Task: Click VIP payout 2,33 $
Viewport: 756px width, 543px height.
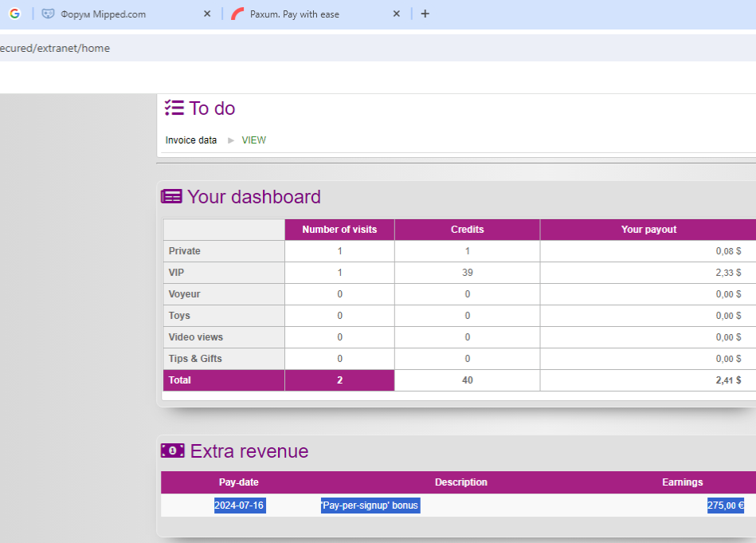Action: click(x=728, y=273)
